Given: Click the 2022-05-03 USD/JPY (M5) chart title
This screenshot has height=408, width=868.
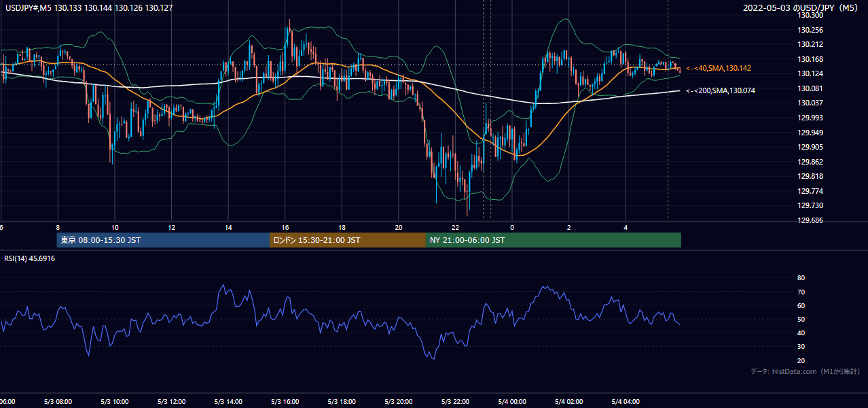Looking at the screenshot, I should tap(801, 8).
